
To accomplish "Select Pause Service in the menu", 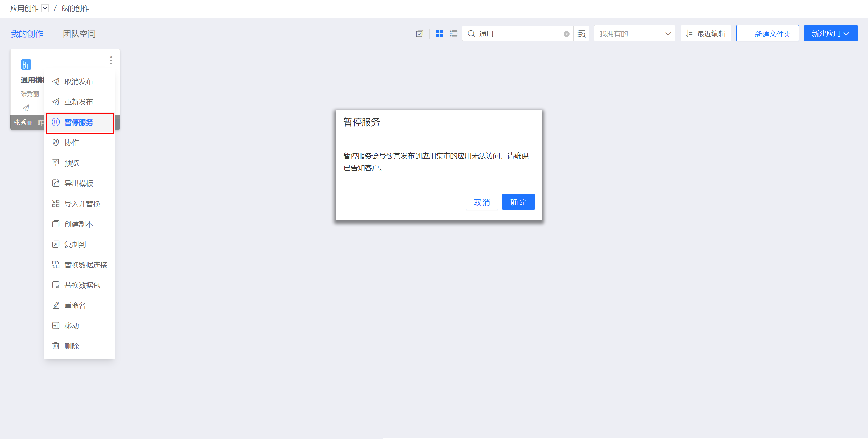I will click(79, 122).
